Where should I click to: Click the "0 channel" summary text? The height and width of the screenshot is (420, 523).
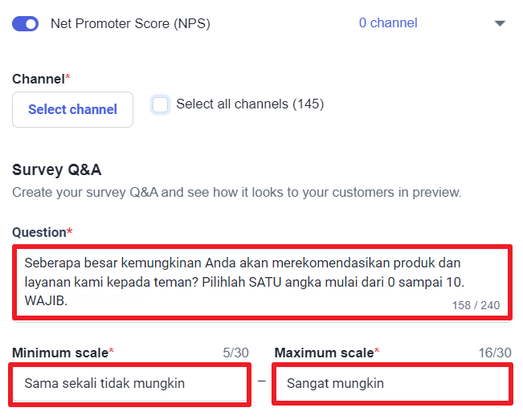click(x=388, y=23)
